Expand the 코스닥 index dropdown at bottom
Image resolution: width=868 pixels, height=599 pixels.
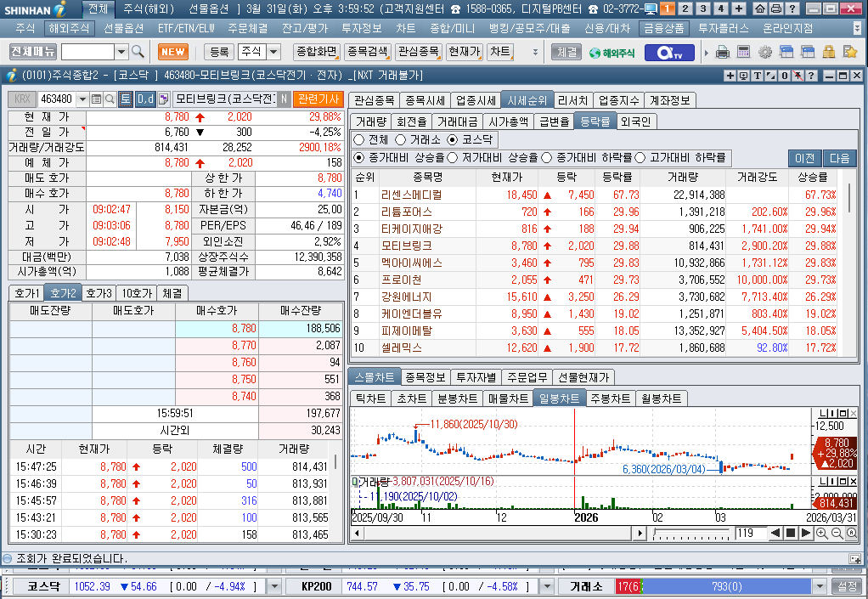[274, 585]
